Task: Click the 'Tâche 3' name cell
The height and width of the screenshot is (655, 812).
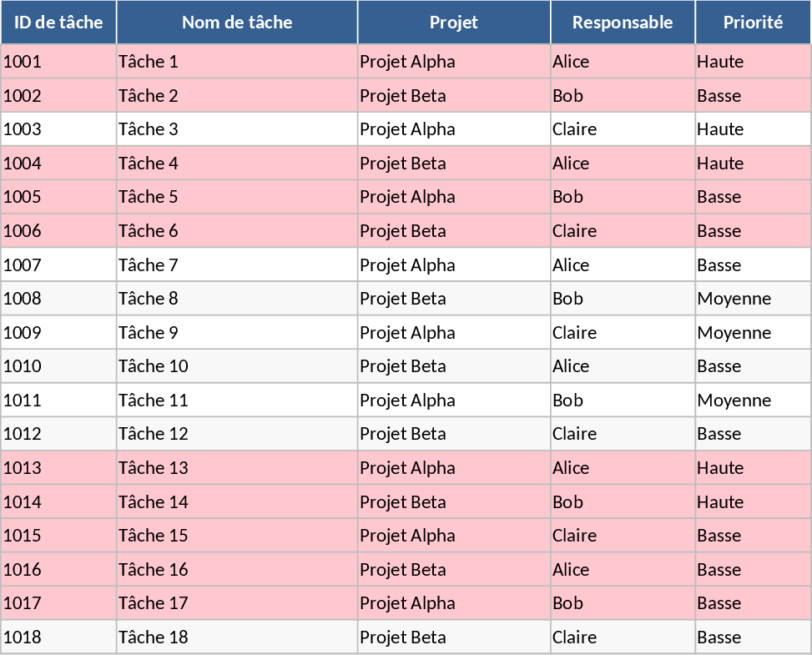Action: click(237, 129)
